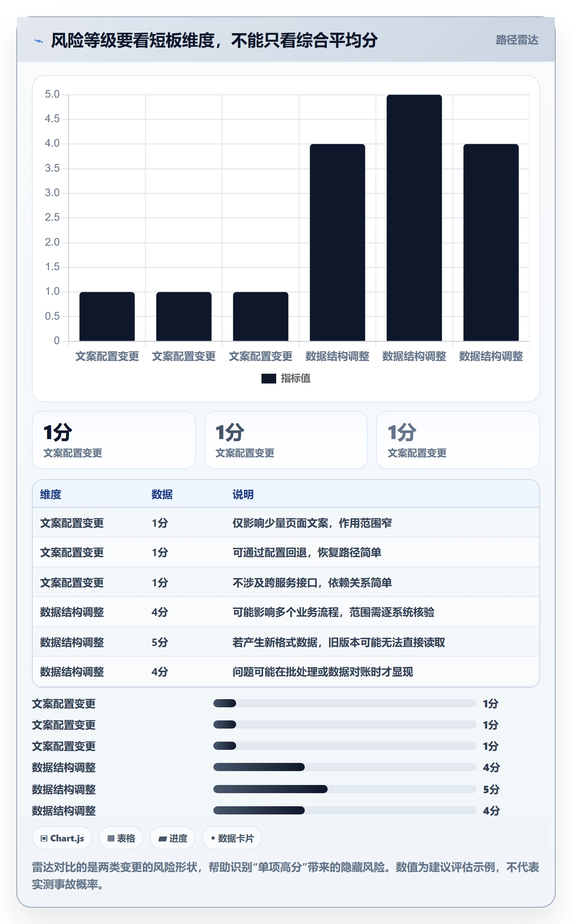
Task: Click the lightning icon beside the title
Action: (x=38, y=41)
